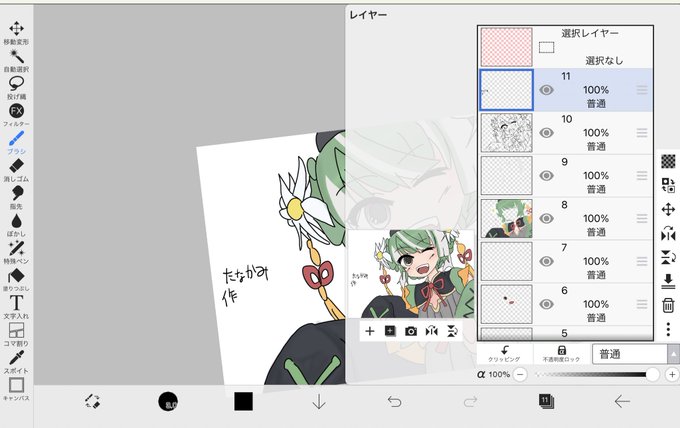Add a new layer with plus icon

coord(369,331)
